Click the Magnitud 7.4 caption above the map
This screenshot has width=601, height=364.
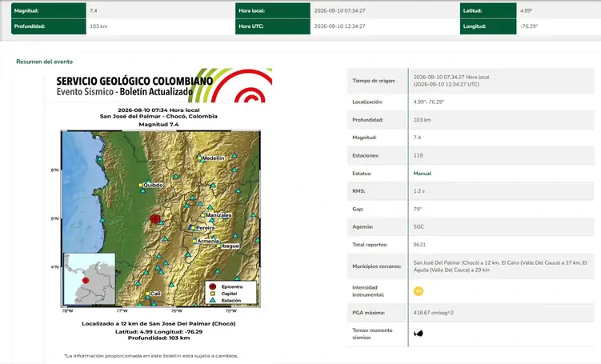pos(158,125)
